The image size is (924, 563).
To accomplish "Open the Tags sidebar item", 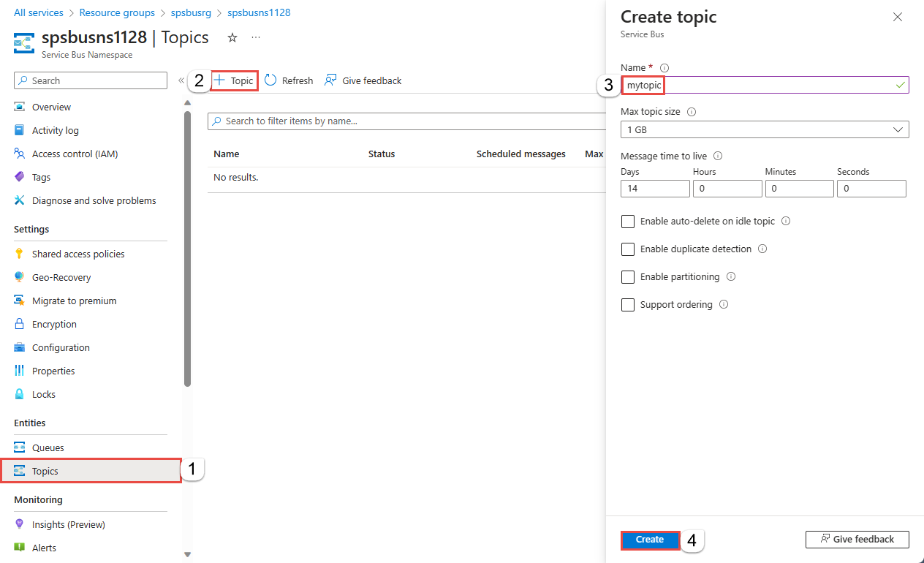I will [x=41, y=177].
